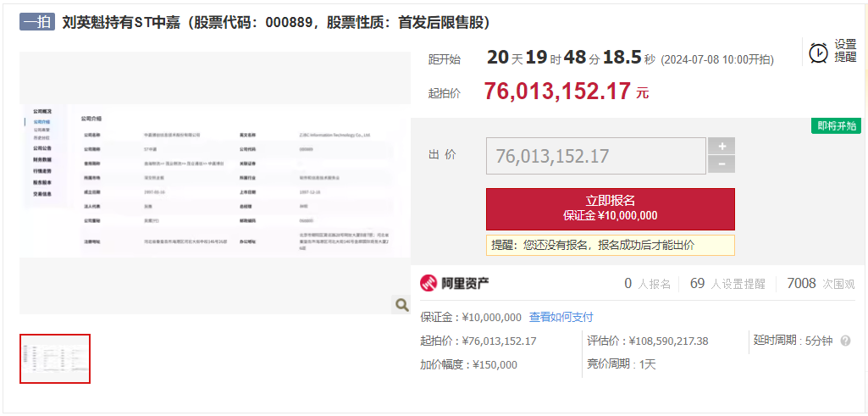Click the 69 人设置提醒 counter
Screen dimensions: 868x416
[x=727, y=284]
